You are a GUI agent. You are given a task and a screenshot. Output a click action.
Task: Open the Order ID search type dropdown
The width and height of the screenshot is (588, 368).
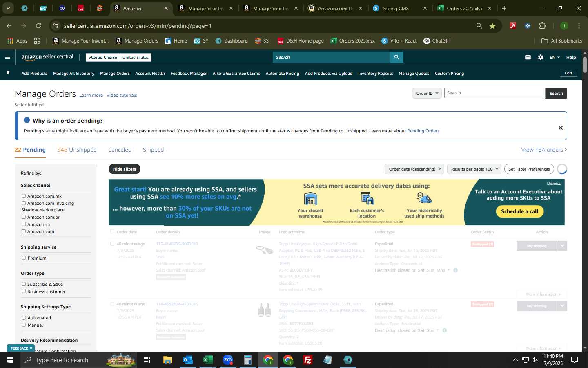click(x=427, y=93)
